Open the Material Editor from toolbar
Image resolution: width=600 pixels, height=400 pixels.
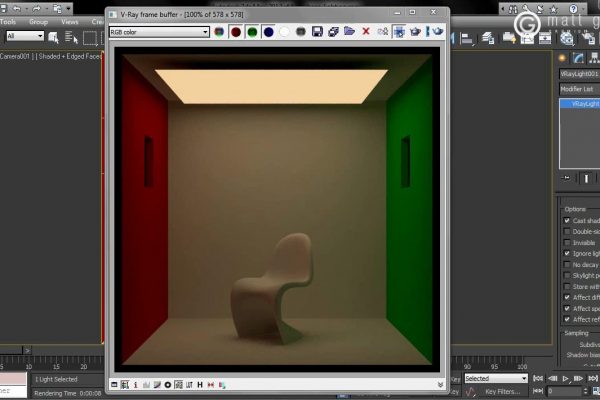point(567,38)
